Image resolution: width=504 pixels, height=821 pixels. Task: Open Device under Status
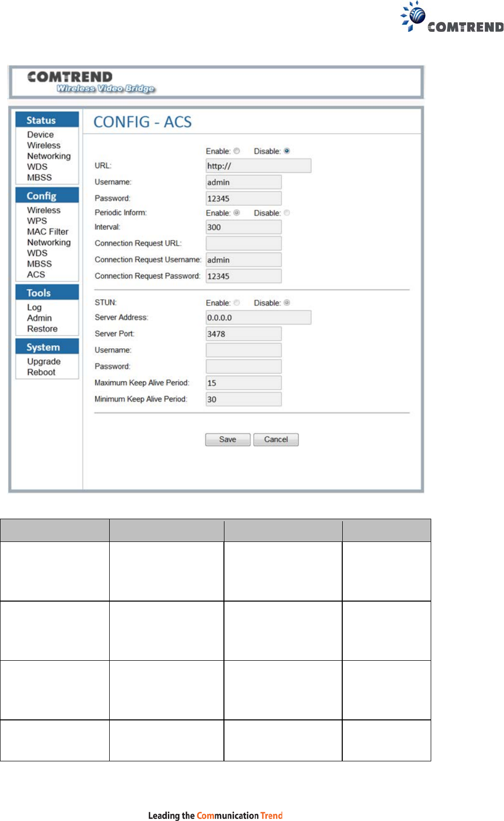point(40,134)
